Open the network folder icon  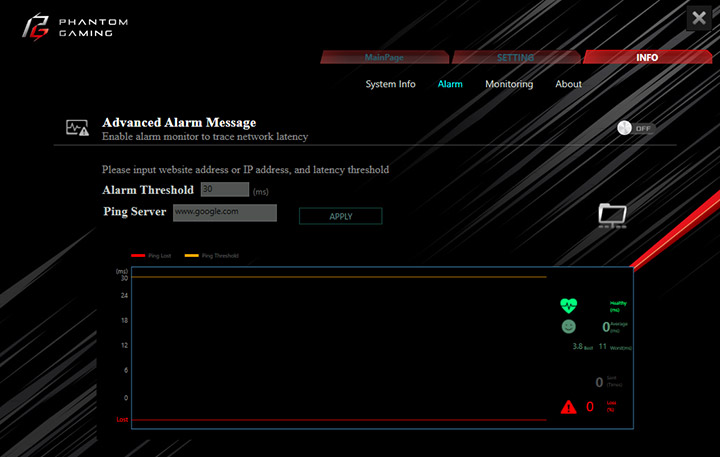point(613,215)
